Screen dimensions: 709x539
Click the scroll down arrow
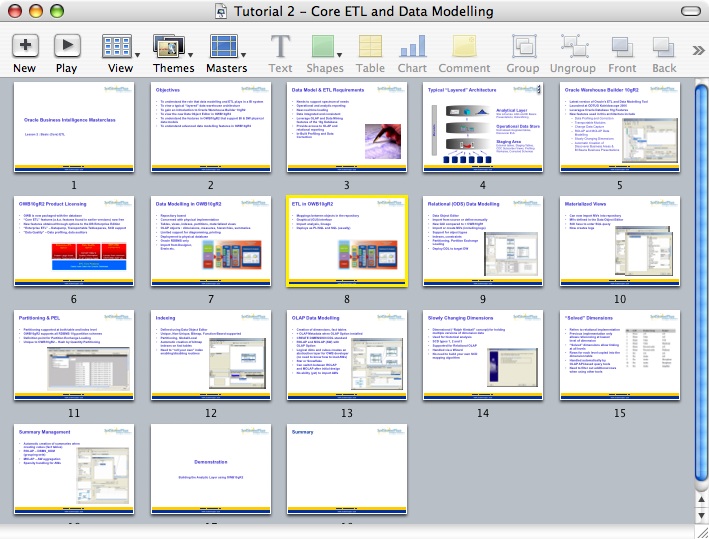(x=701, y=515)
